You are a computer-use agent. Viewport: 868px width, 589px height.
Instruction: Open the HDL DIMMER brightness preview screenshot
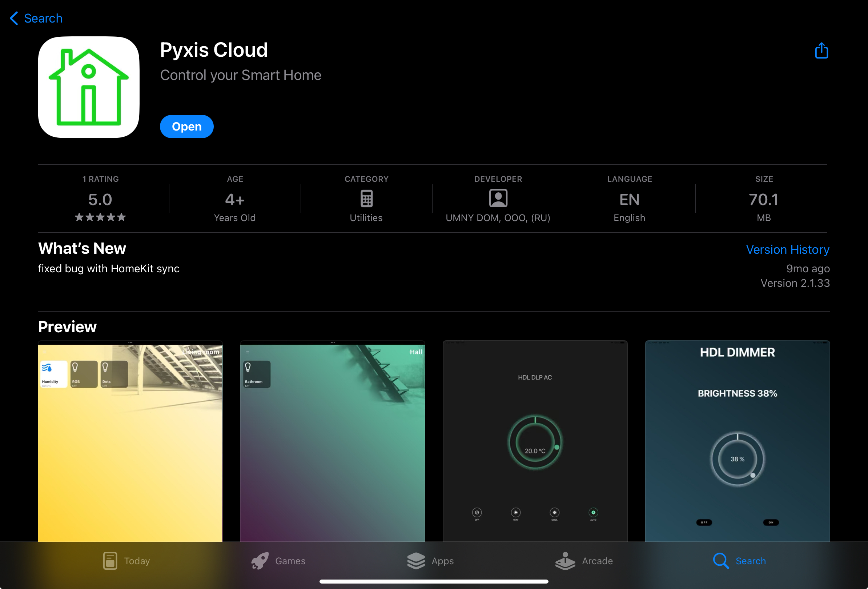tap(737, 441)
